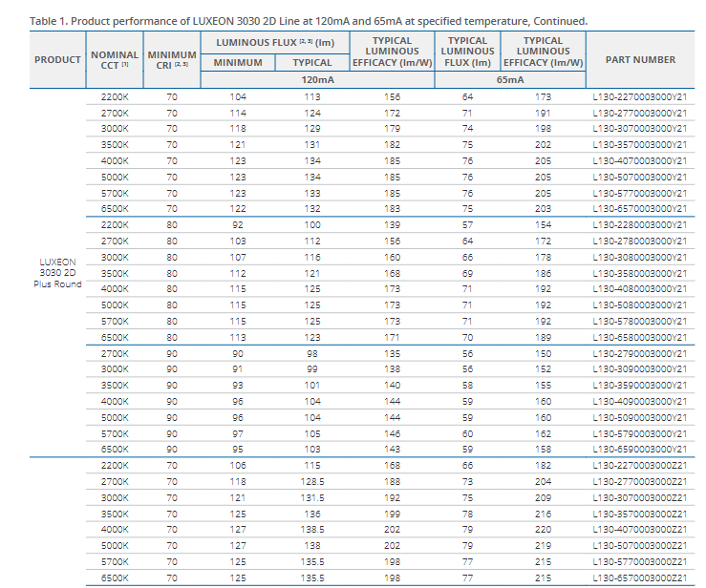Click the PRODUCT column header
Screen dimensions: 706x588
[57, 59]
